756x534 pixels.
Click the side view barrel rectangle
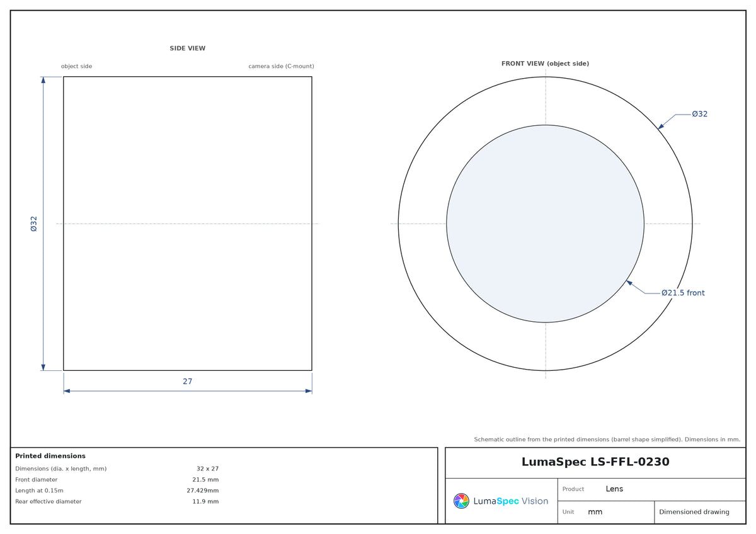point(188,224)
